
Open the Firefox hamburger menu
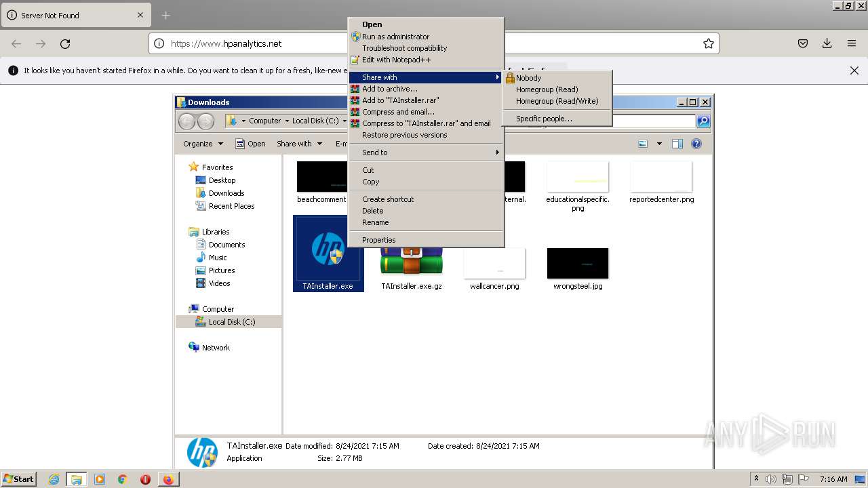click(852, 43)
